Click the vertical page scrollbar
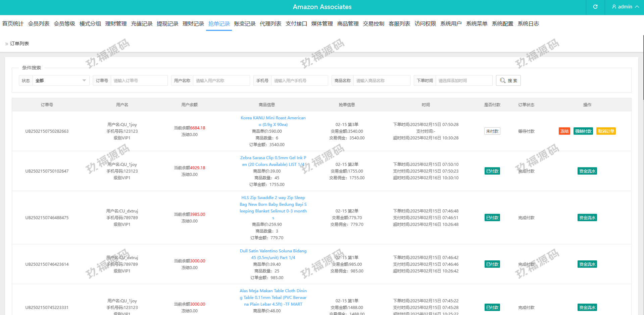Image resolution: width=644 pixels, height=315 pixels. pos(643,67)
